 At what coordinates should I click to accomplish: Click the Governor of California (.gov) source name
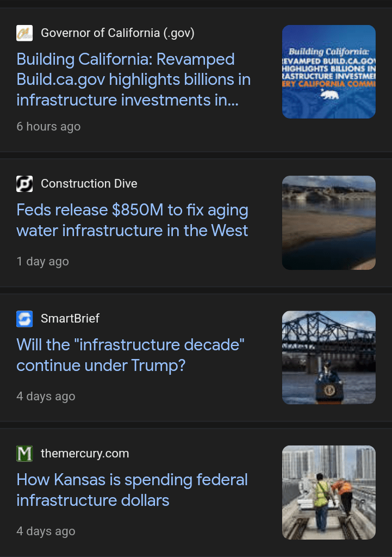click(x=117, y=33)
